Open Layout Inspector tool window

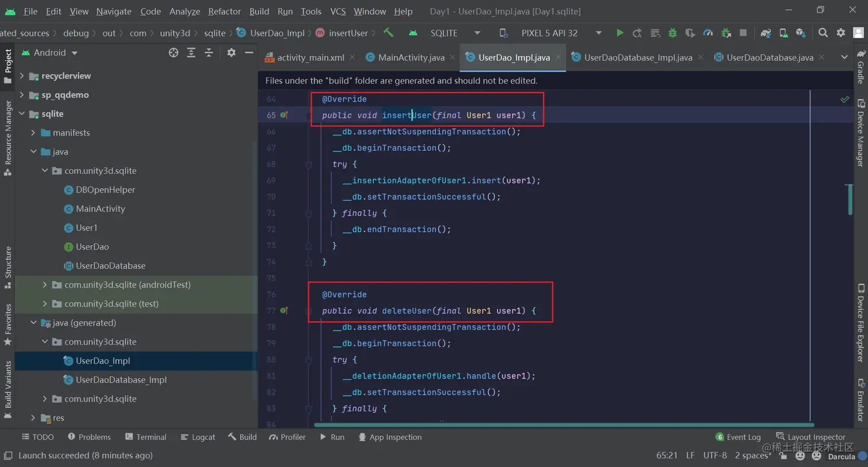810,437
